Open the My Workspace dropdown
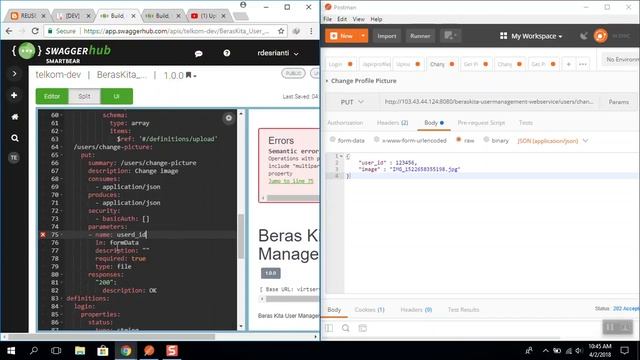Screen dimensions: 640x360 click(531, 36)
